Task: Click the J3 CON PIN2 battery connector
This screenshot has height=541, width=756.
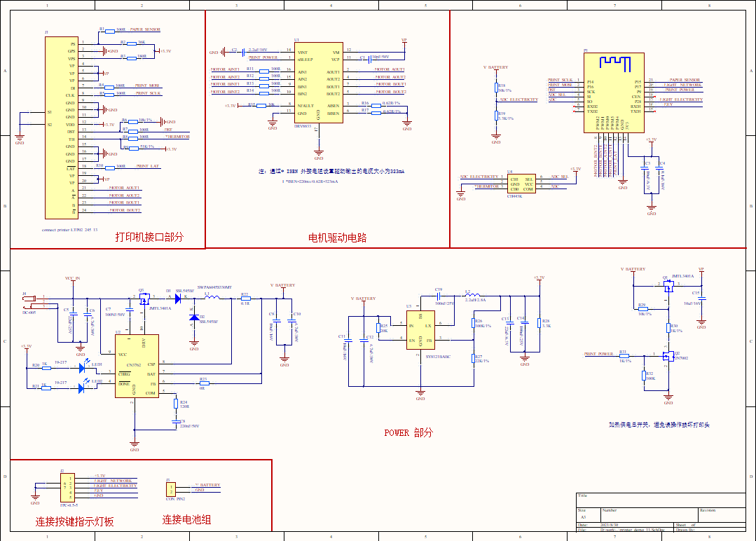Action: coord(171,489)
